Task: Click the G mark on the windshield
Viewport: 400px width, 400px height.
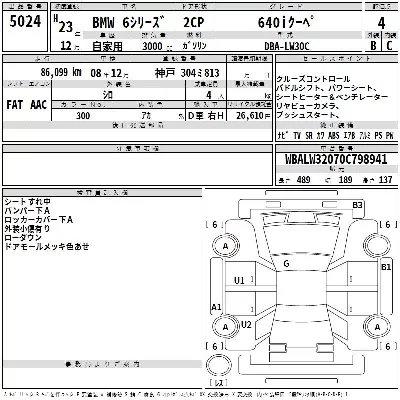Action: pos(286,264)
